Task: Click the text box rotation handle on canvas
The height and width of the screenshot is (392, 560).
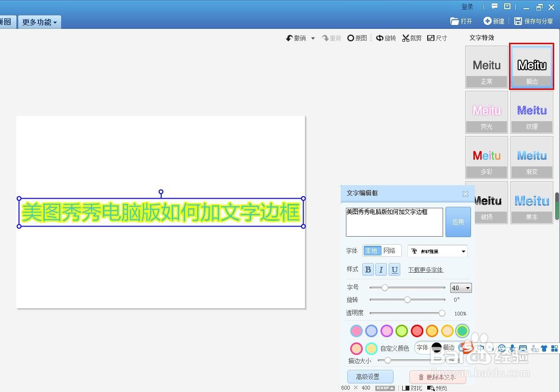Action: click(x=161, y=192)
